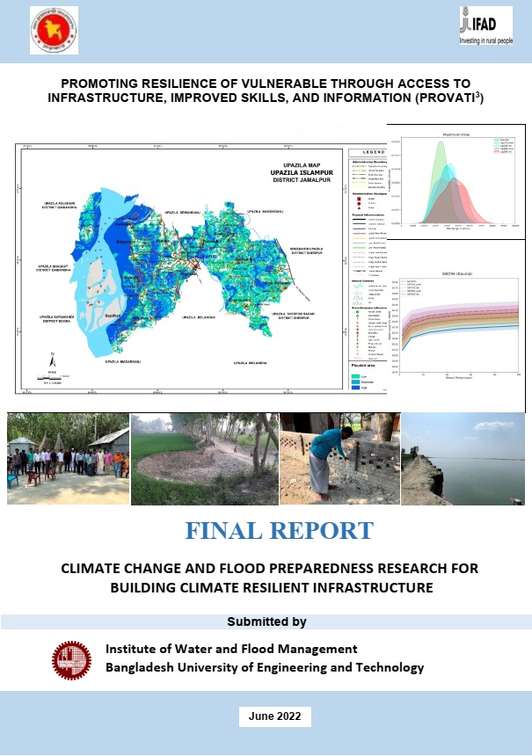Image resolution: width=532 pixels, height=756 pixels.
Task: Click the PROVATI project title text
Action: [x=266, y=91]
